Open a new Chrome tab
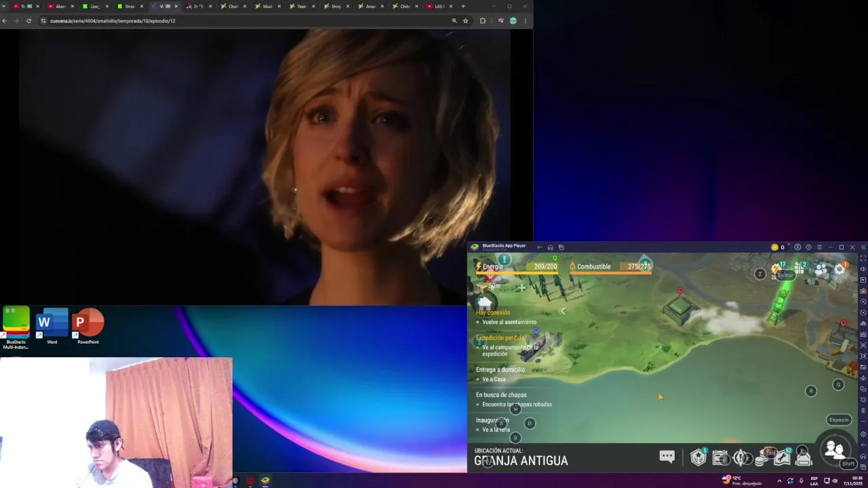Image resolution: width=868 pixels, height=488 pixels. [463, 6]
